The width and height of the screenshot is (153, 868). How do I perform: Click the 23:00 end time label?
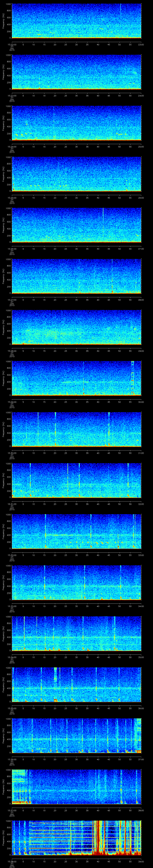click(x=141, y=44)
